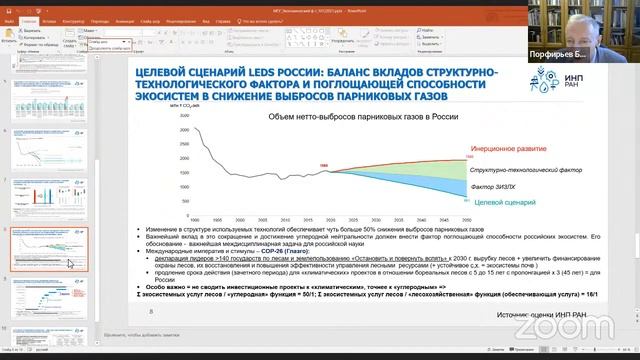Open the Home (Главная) ribbon tab
This screenshot has height=360, width=640.
[x=29, y=21]
